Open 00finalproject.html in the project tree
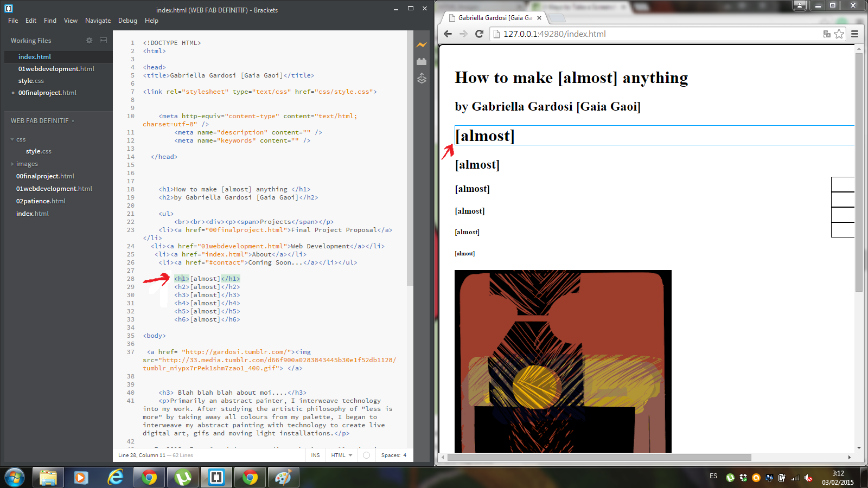The width and height of the screenshot is (868, 488). 45,176
